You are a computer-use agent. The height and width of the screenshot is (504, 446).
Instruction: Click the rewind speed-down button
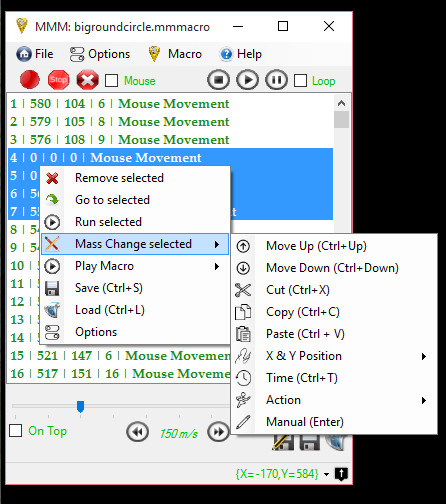pos(137,432)
